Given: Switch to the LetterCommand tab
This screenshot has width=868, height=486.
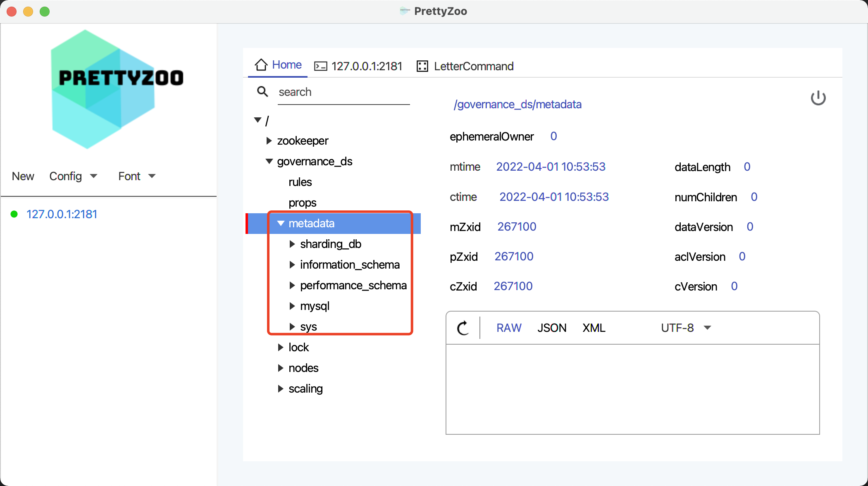Looking at the screenshot, I should 473,67.
